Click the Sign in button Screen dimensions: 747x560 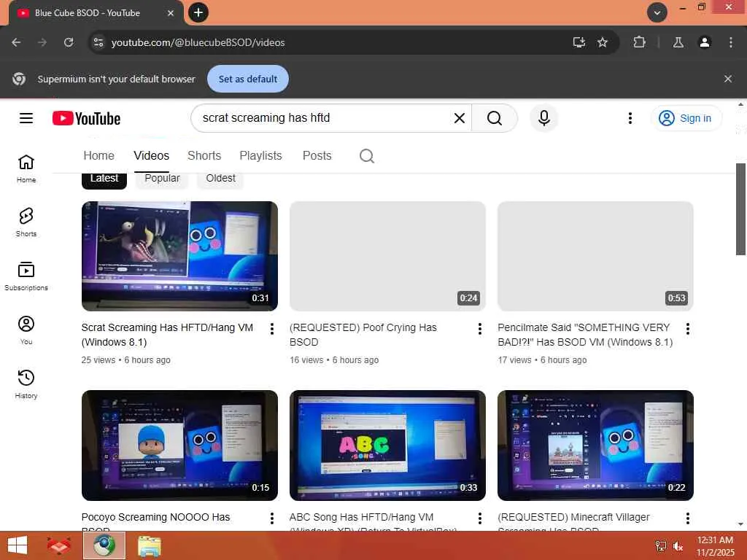point(686,118)
